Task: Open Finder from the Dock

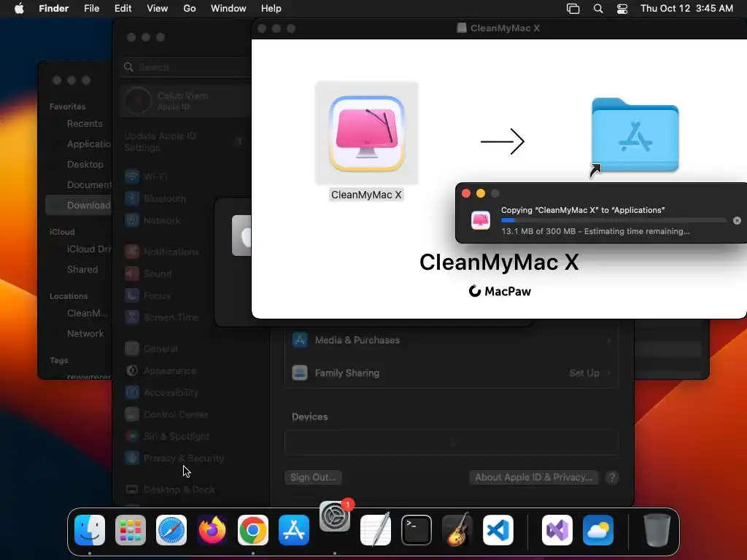Action: point(90,530)
